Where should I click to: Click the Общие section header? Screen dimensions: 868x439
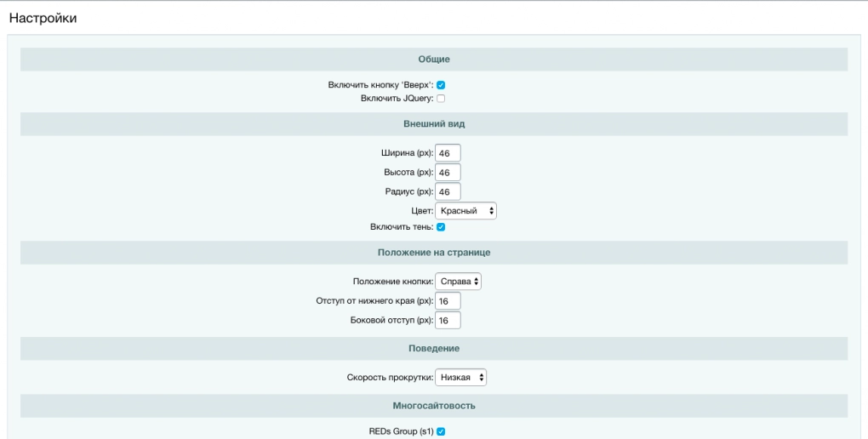click(434, 60)
